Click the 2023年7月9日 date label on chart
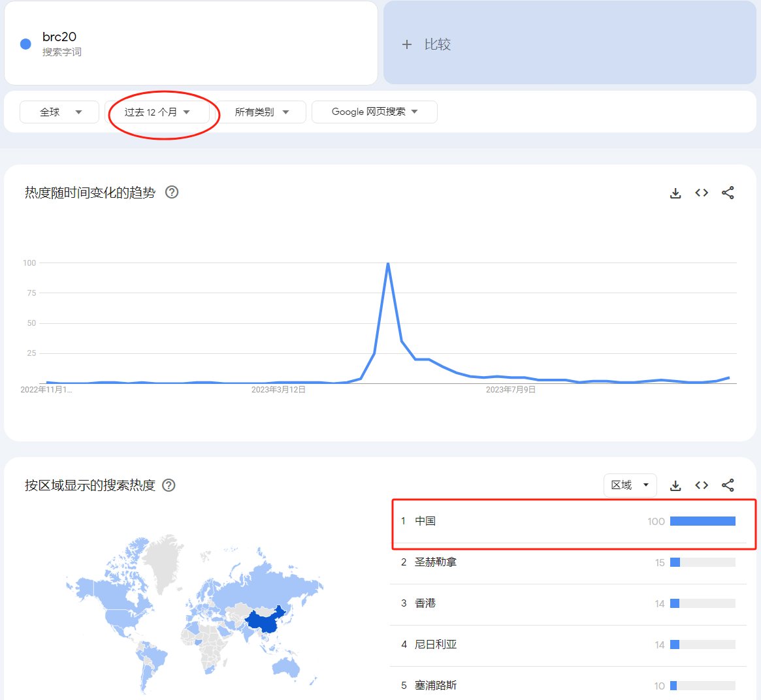Image resolution: width=761 pixels, height=700 pixels. [511, 390]
